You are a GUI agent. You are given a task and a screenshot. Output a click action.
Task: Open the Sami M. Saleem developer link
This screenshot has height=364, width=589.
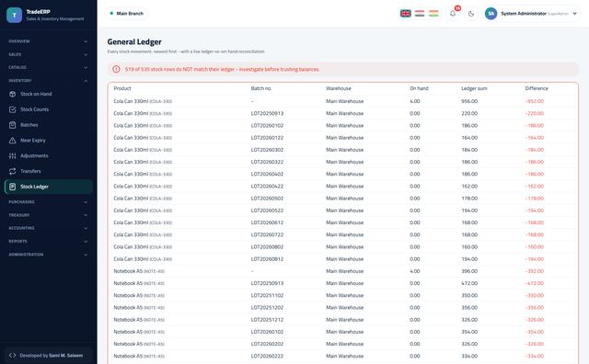click(x=66, y=356)
